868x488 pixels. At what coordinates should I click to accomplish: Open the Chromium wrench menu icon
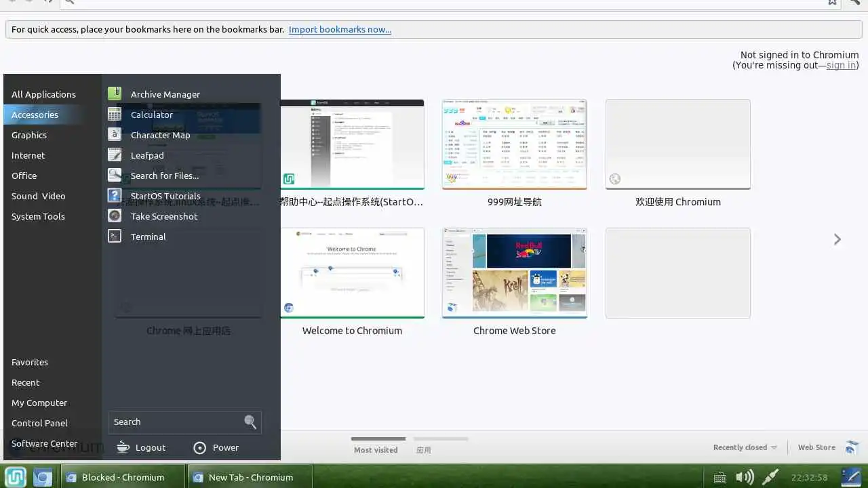coord(854,2)
